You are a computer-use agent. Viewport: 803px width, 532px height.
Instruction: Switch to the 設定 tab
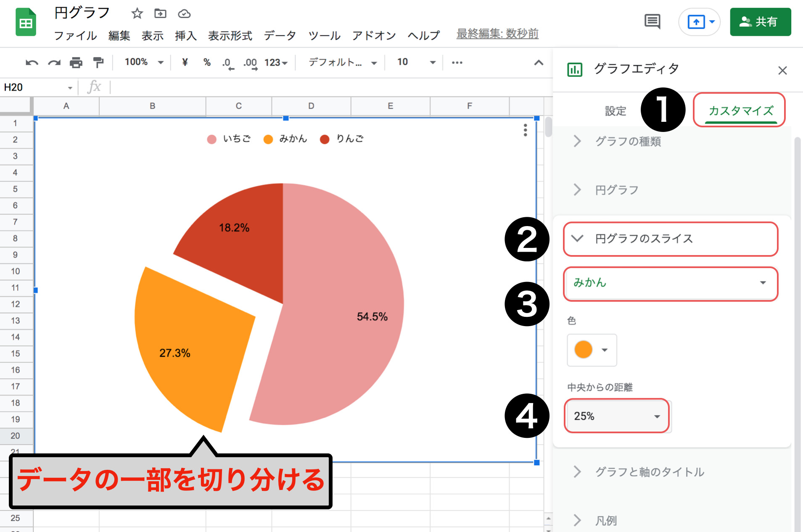click(615, 111)
